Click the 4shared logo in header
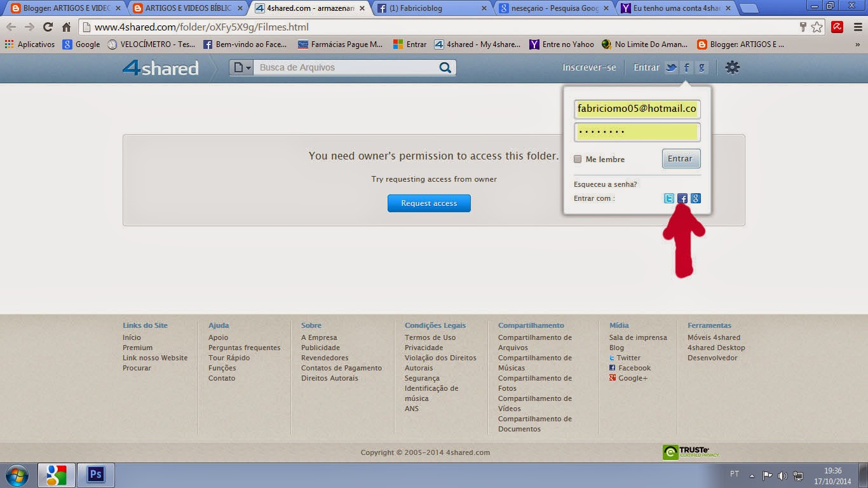 (x=160, y=67)
